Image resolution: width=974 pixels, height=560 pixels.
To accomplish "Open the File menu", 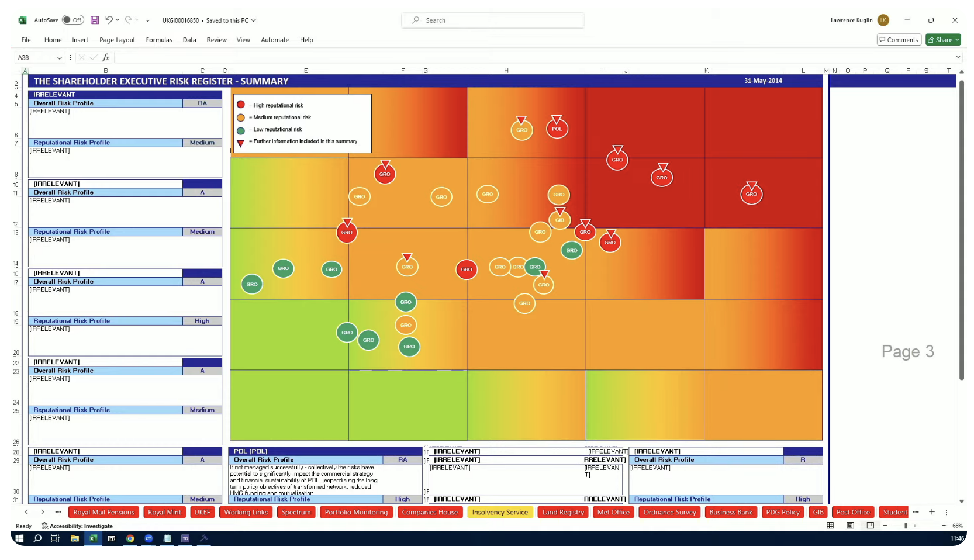I will 26,40.
